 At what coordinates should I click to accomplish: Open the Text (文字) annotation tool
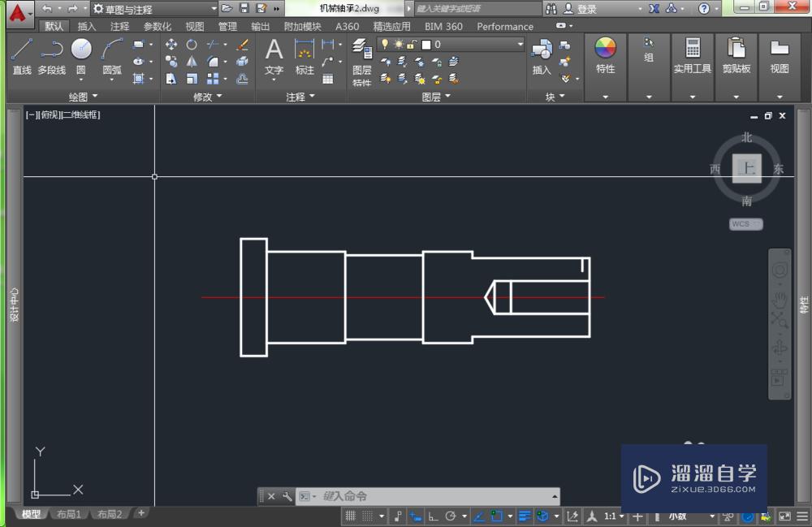(274, 55)
